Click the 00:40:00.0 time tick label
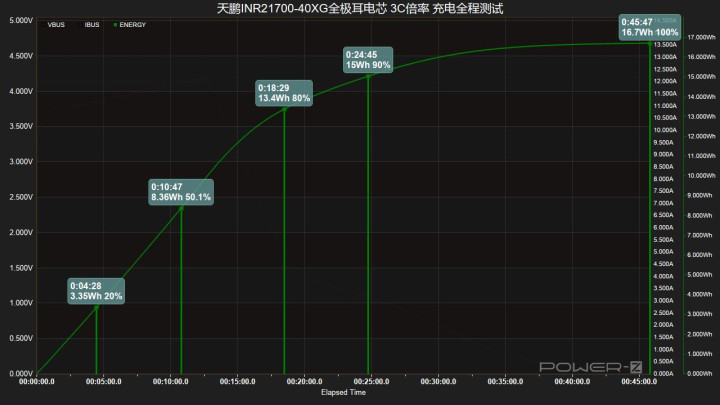Screen dimensions: 720x405 point(572,382)
